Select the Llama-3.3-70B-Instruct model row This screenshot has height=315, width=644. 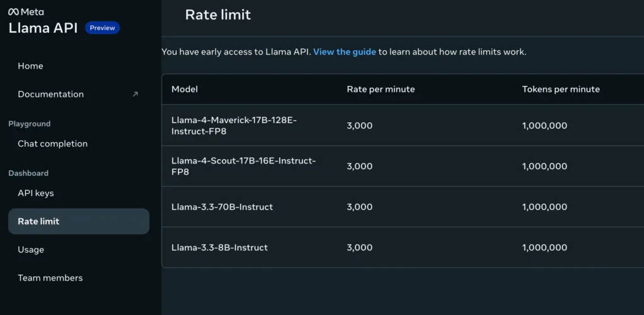(x=222, y=207)
